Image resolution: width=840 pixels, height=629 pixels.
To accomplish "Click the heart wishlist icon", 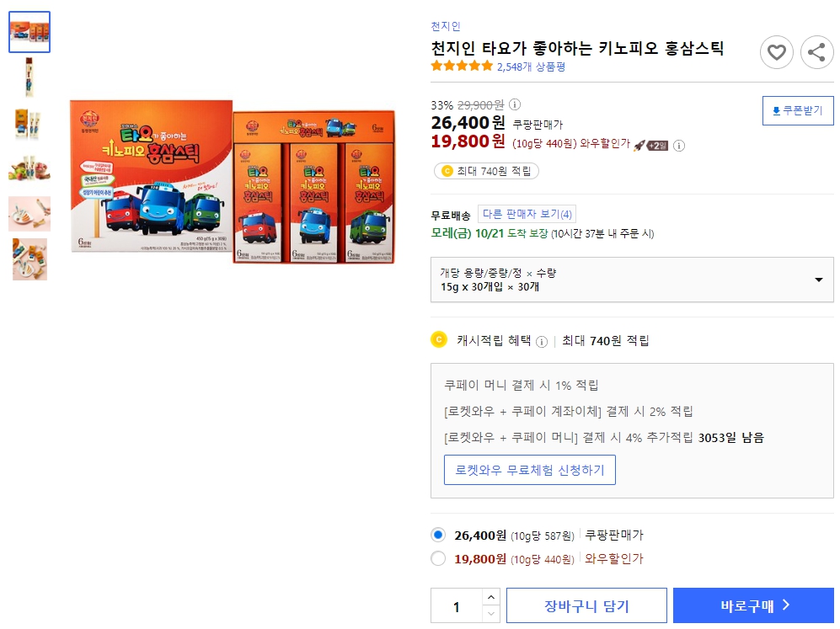I will (x=776, y=52).
